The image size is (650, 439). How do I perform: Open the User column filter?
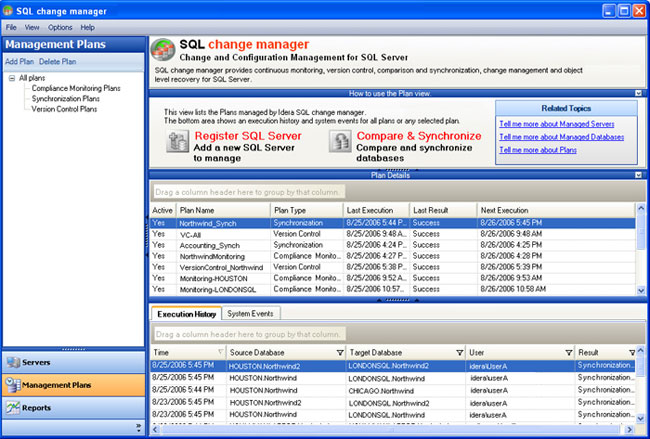[569, 353]
